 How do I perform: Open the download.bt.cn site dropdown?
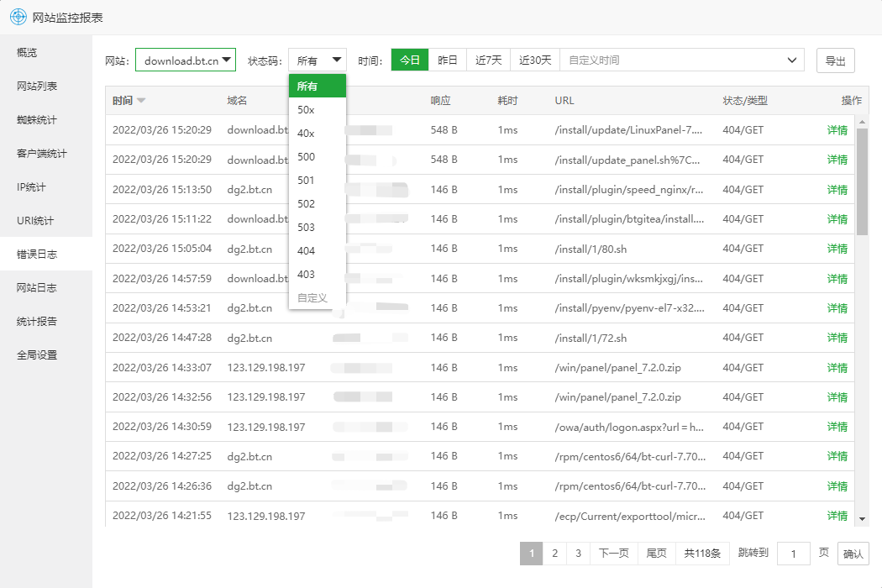pos(186,60)
